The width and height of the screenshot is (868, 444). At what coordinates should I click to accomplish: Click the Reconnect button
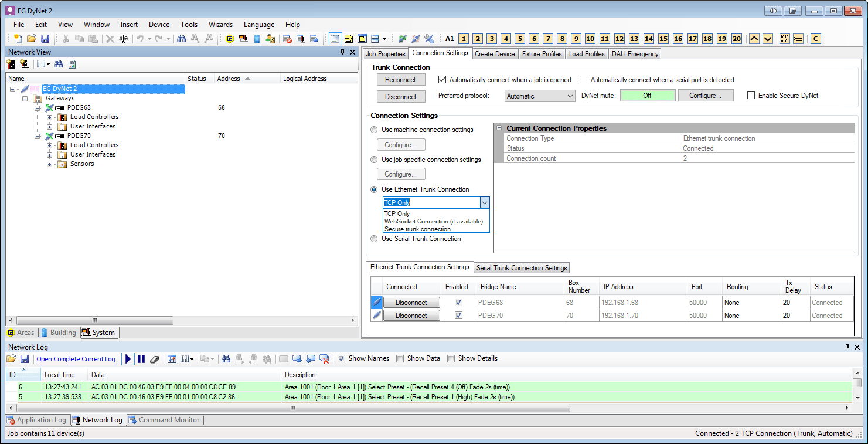coord(401,80)
